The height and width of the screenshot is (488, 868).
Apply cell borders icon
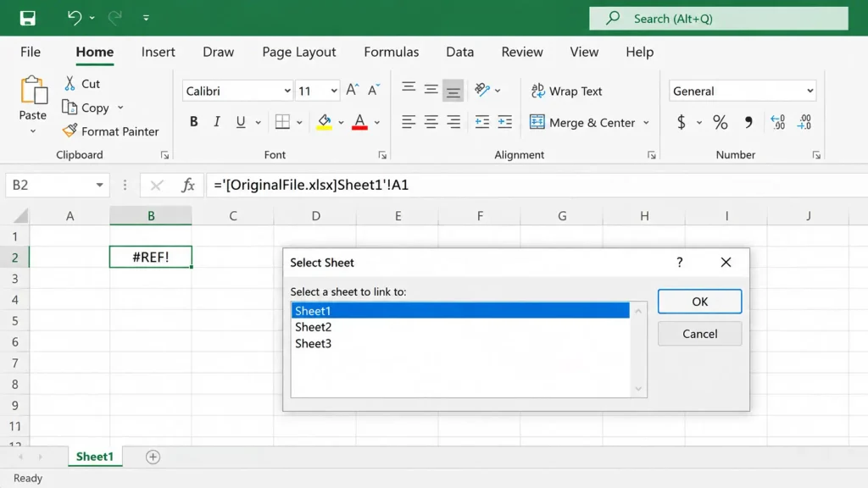(x=282, y=122)
